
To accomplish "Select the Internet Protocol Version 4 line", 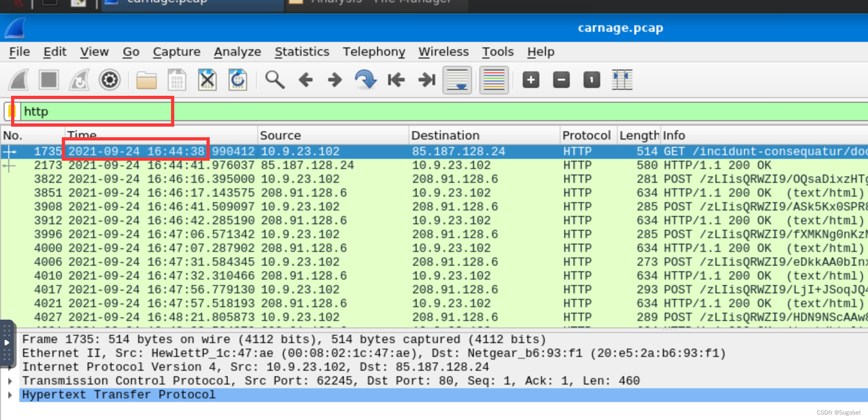I will pyautogui.click(x=443, y=367).
